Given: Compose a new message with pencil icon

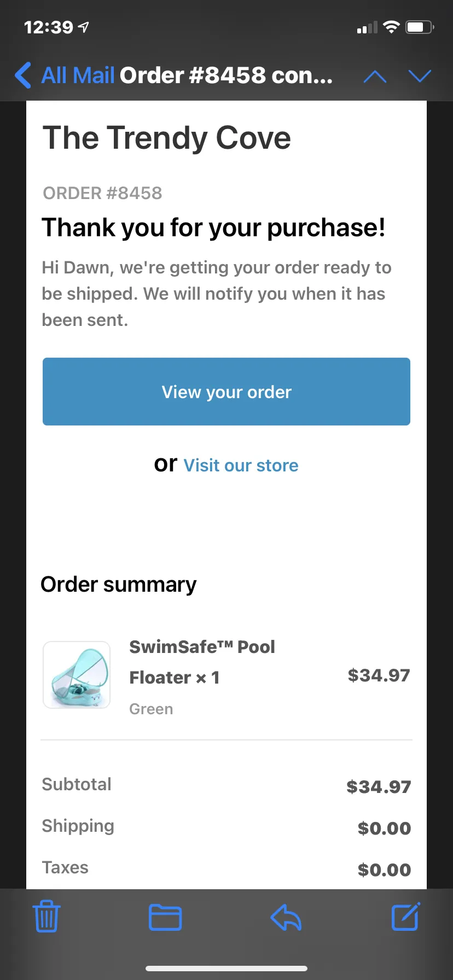Looking at the screenshot, I should 406,916.
